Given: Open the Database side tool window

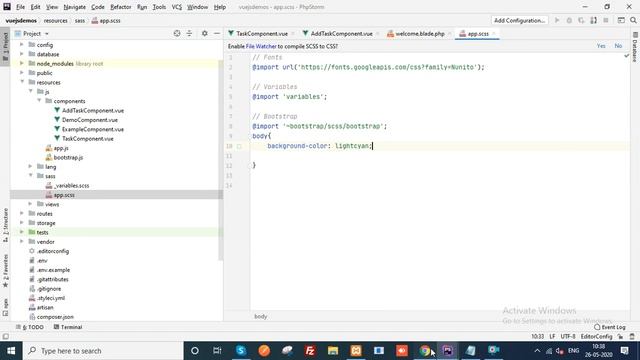Looking at the screenshot, I should [635, 47].
